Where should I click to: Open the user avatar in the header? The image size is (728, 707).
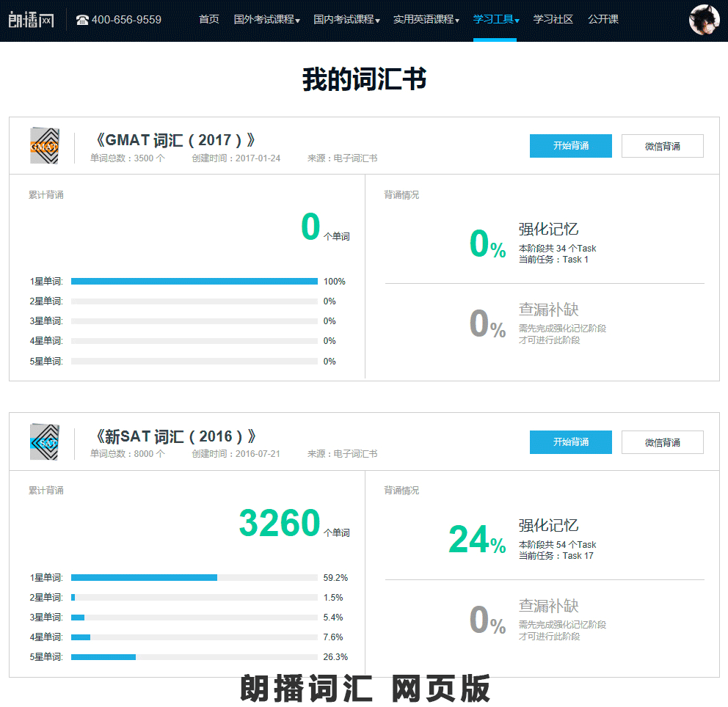(x=704, y=20)
